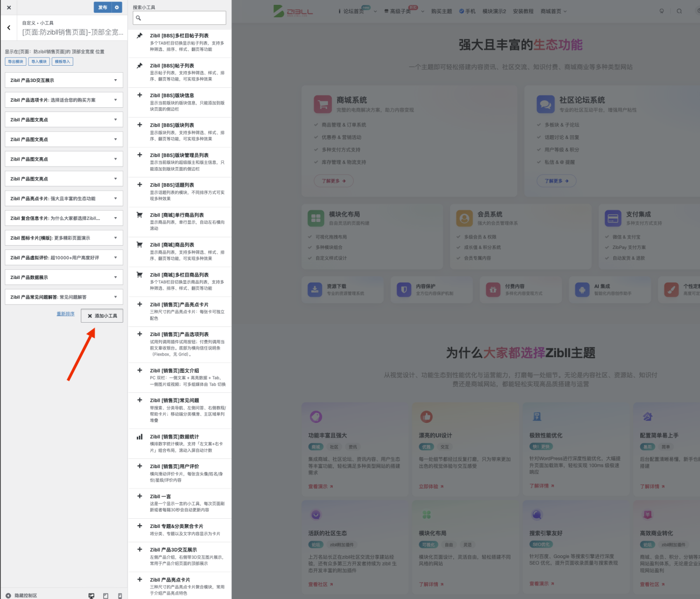Viewport: 700px width, 599px height.
Task: Click the search icon in preview site header
Action: (x=679, y=11)
